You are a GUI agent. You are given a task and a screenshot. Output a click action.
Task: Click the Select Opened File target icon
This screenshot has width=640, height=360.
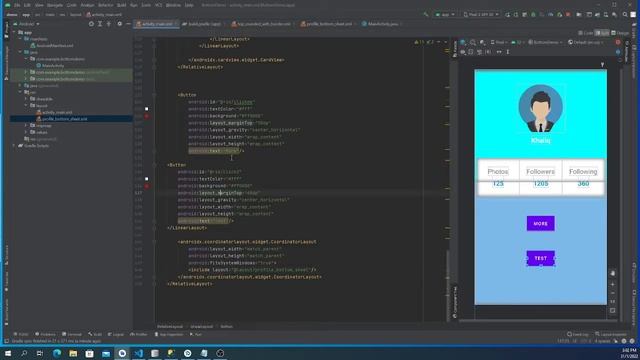click(91, 24)
